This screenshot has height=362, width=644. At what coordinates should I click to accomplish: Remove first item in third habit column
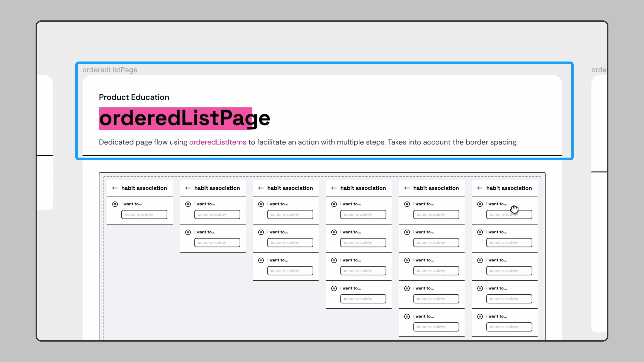261,204
